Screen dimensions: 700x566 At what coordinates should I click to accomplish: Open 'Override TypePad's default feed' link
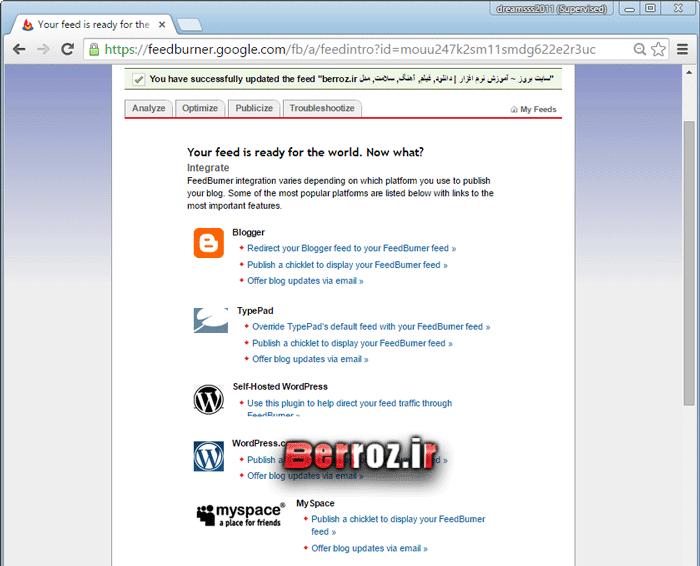pyautogui.click(x=371, y=327)
